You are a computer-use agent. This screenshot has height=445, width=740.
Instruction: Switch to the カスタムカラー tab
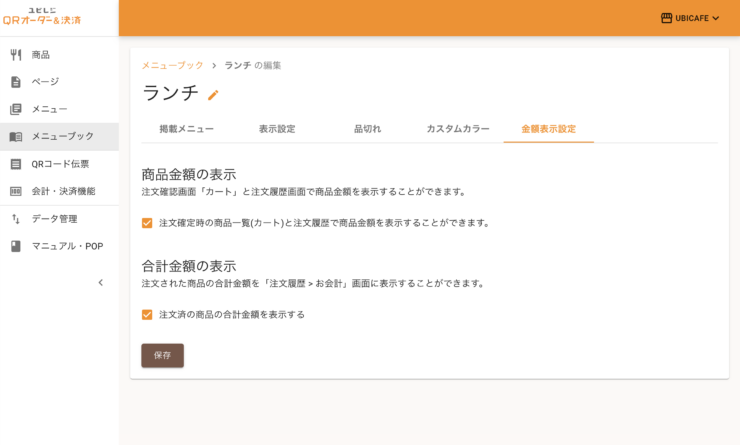pos(458,129)
